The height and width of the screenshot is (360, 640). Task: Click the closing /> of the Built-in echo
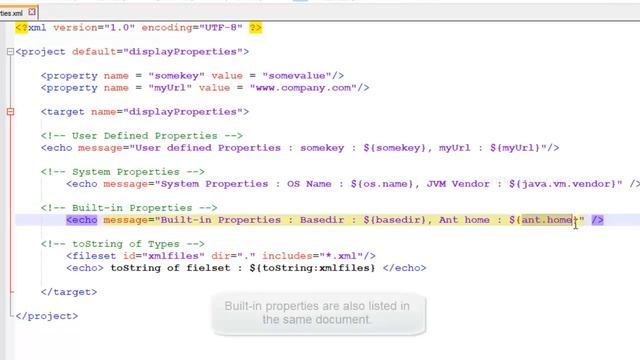[x=597, y=220]
